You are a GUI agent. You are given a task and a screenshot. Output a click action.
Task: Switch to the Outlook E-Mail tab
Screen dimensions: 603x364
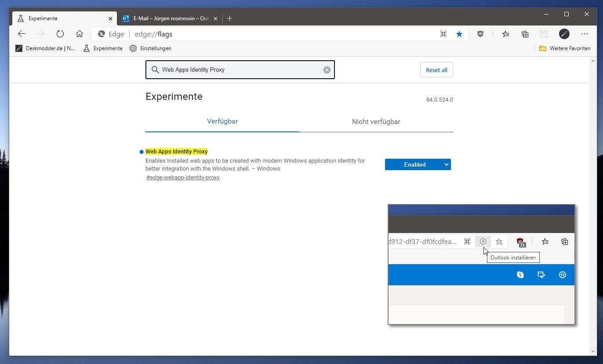coord(171,18)
